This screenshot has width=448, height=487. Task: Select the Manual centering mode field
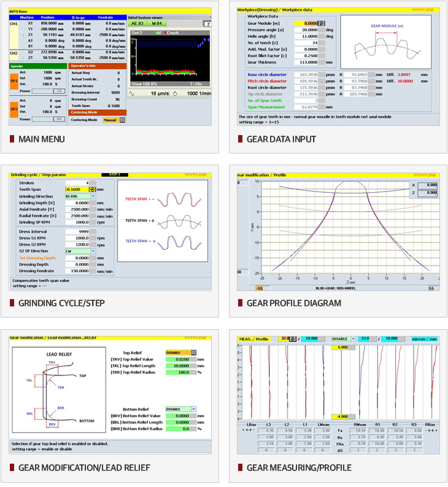coord(111,120)
